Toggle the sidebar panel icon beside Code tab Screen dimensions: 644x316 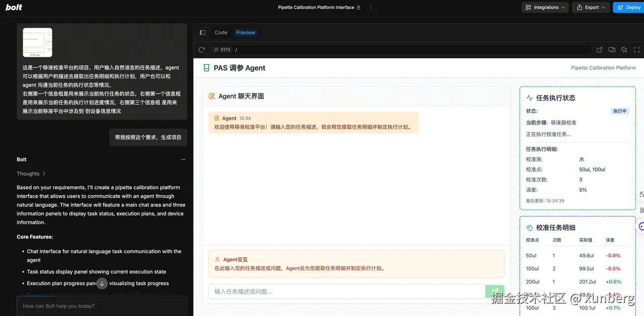coord(202,32)
